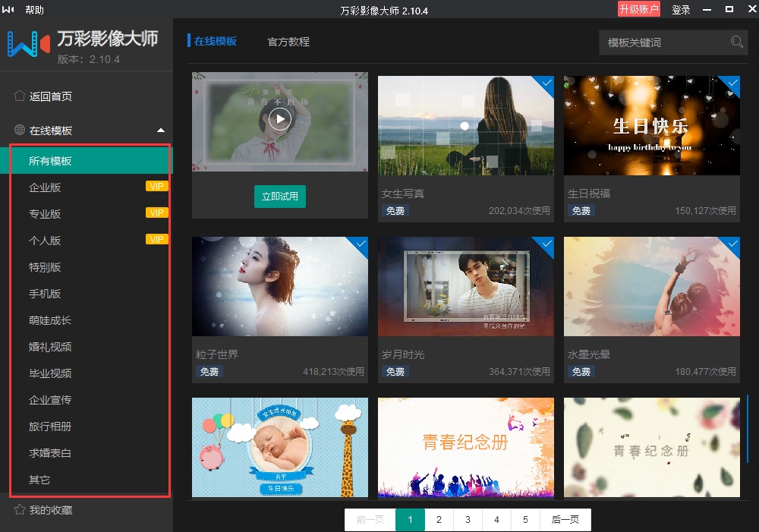Click the 登录 link

[681, 10]
